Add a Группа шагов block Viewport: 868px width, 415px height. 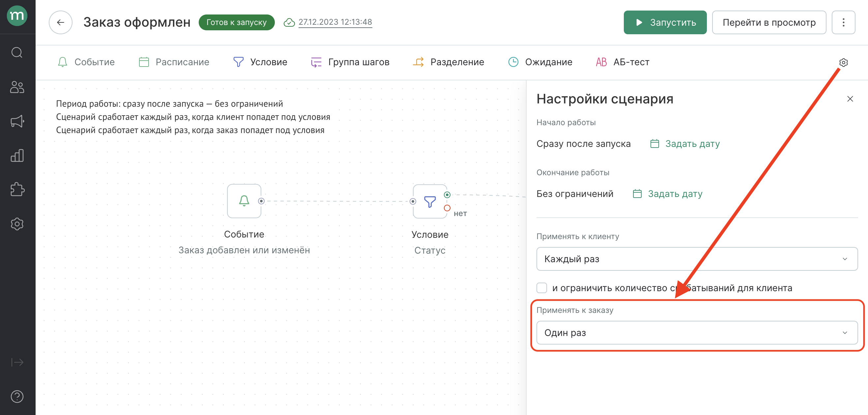(350, 62)
